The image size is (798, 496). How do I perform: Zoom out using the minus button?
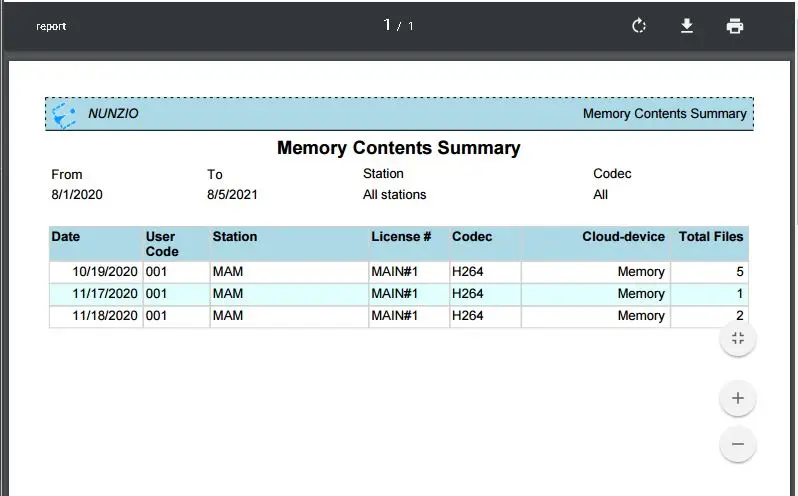pos(738,443)
